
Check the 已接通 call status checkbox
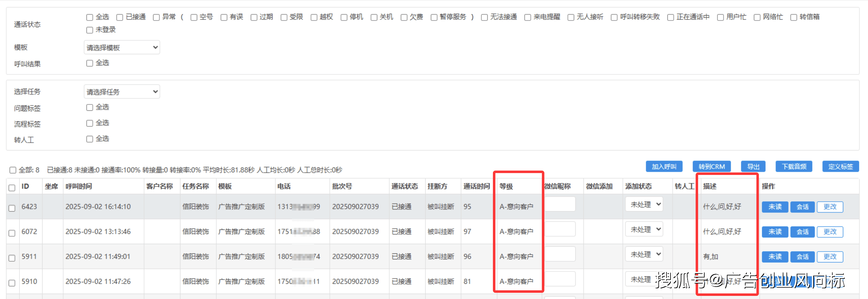[120, 17]
